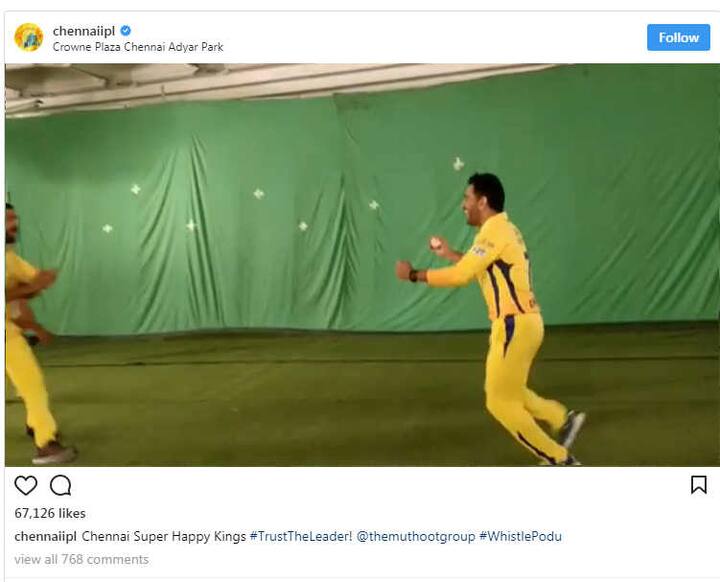Play the video of the player in yellow

coord(362,265)
